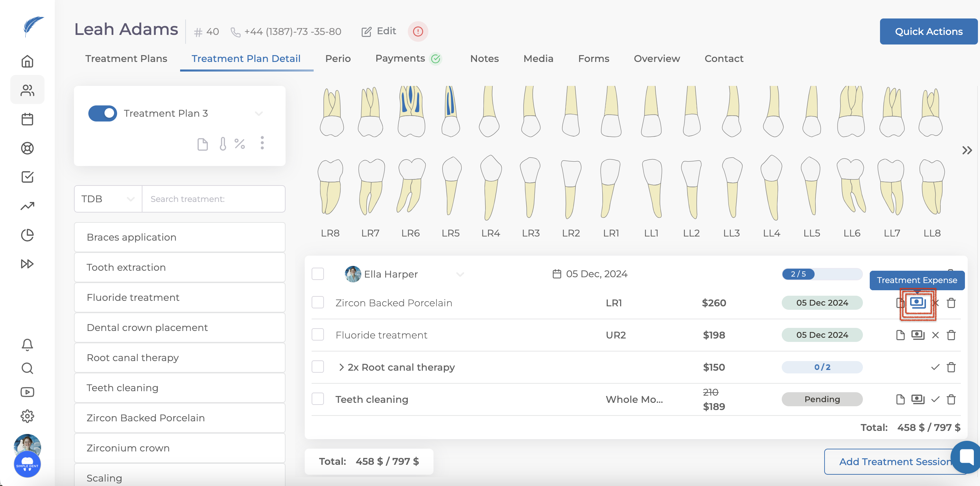This screenshot has width=980, height=486.
Task: Open the Ella Harper dentist dropdown
Action: 460,274
